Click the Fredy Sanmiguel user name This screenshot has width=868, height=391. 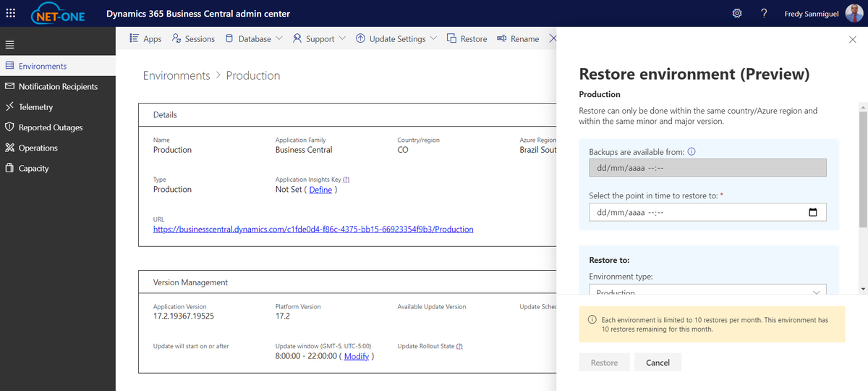[811, 14]
